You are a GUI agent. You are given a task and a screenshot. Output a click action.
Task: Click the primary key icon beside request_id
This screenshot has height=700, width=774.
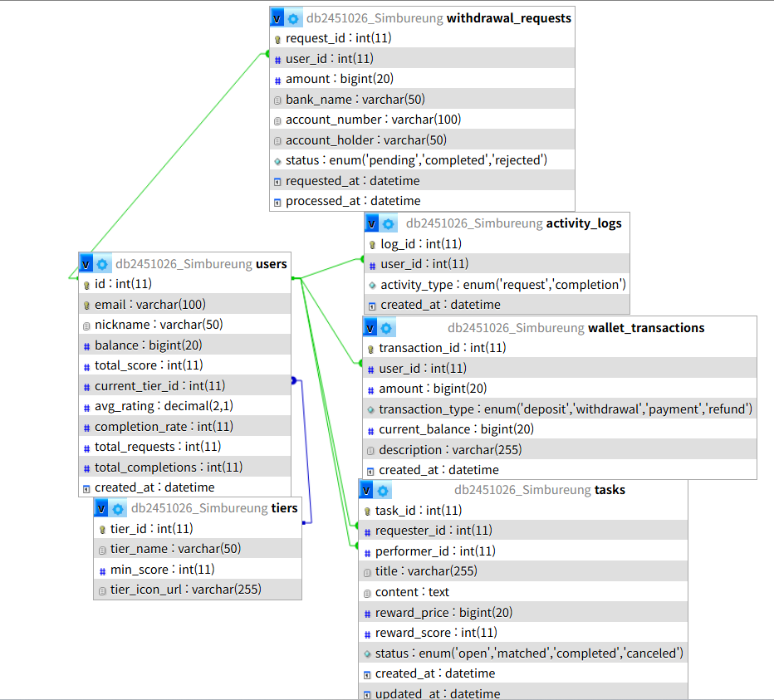277,38
